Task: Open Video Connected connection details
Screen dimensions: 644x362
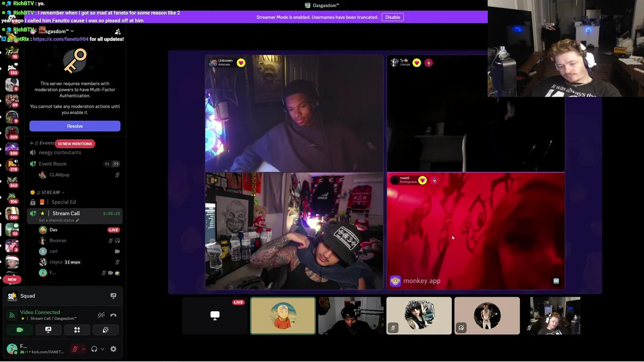Action: pyautogui.click(x=40, y=312)
